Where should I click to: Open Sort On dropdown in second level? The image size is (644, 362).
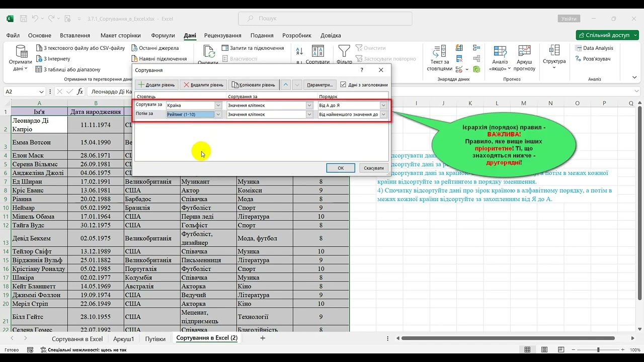click(x=309, y=114)
